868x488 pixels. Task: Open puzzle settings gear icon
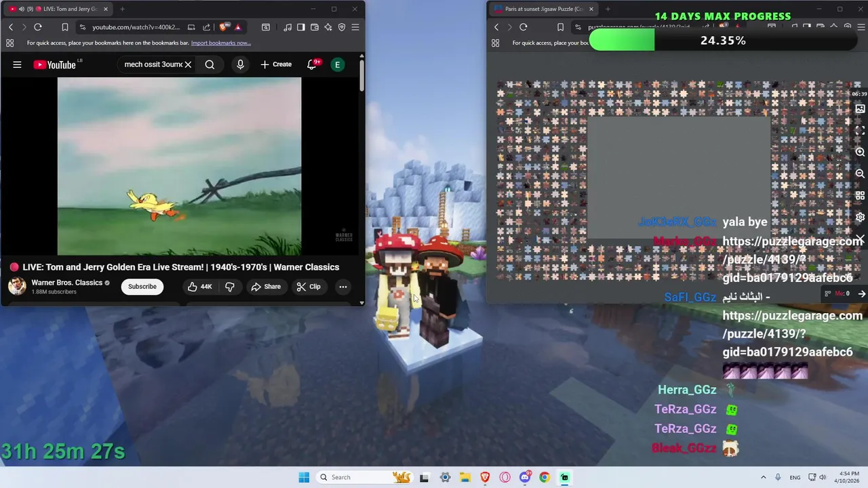tap(860, 218)
